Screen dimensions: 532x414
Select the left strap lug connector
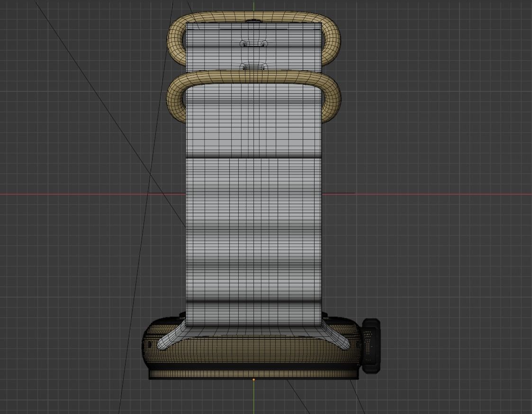[x=171, y=336]
